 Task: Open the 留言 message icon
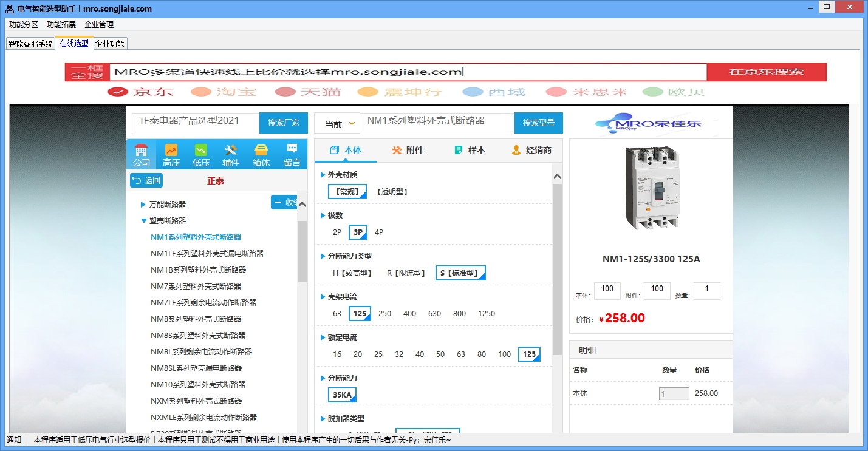pyautogui.click(x=292, y=155)
